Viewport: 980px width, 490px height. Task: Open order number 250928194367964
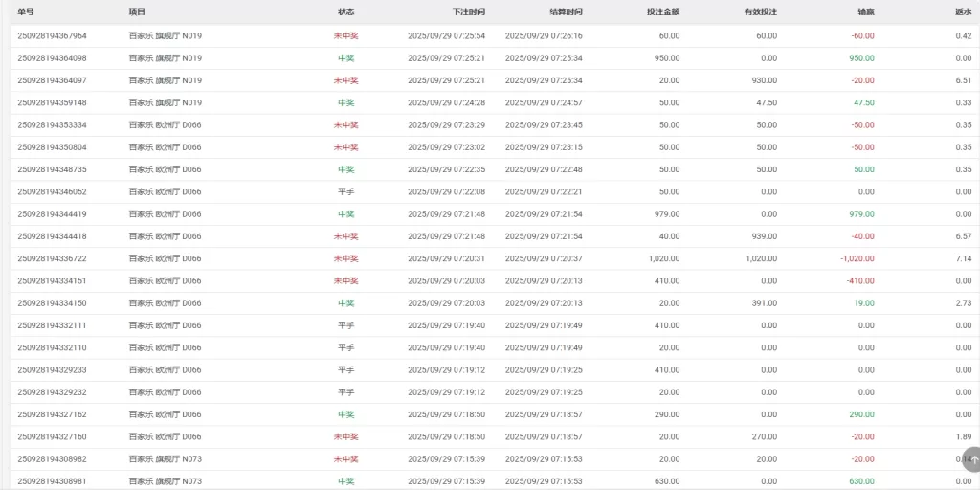pos(52,36)
